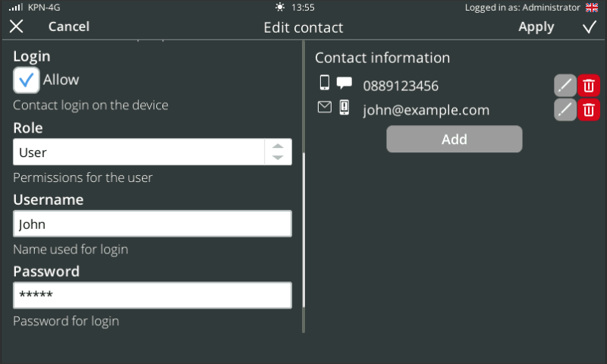Click the X cancel icon at top left
The image size is (607, 364).
[x=16, y=27]
